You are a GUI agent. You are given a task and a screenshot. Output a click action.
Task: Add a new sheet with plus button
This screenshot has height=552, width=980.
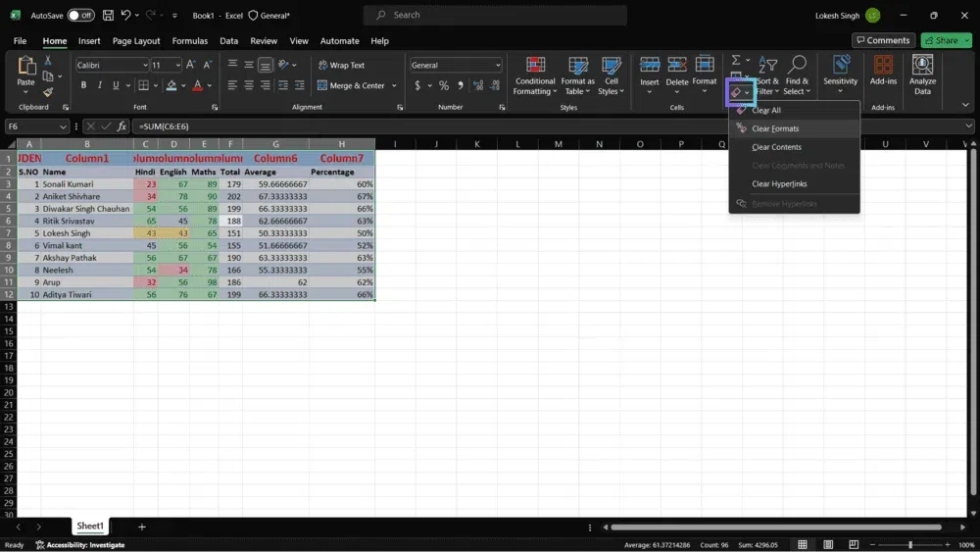[x=142, y=527]
